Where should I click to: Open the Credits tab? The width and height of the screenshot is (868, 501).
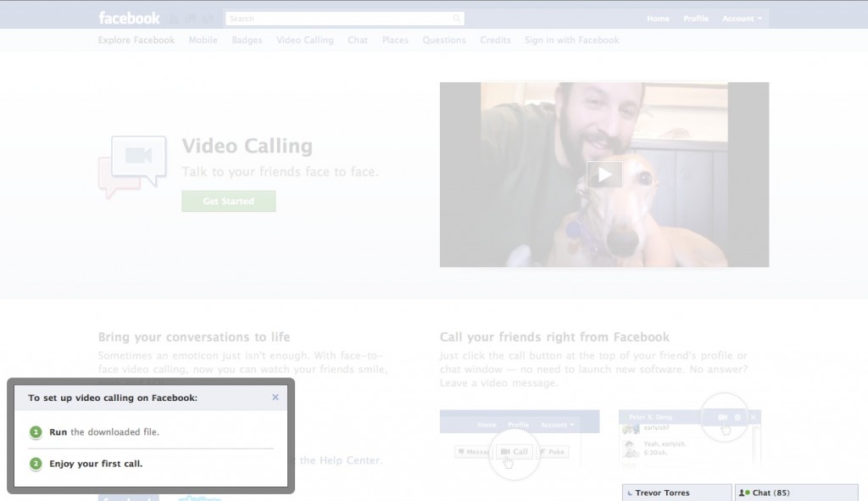pos(495,40)
